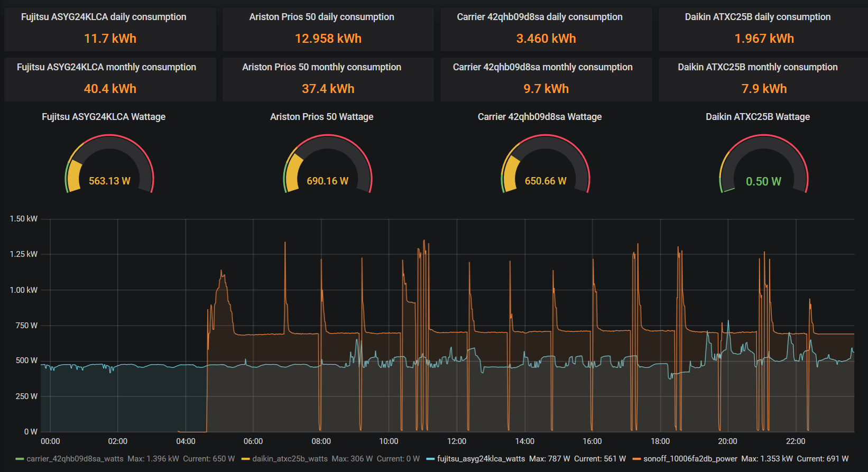
Task: Click carrier legend Max: 1.396 kW value
Action: [x=153, y=459]
